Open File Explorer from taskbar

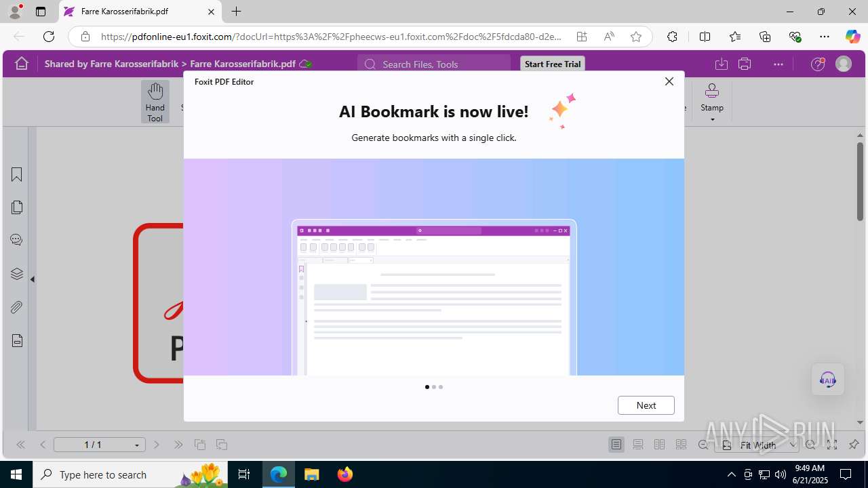(x=312, y=474)
